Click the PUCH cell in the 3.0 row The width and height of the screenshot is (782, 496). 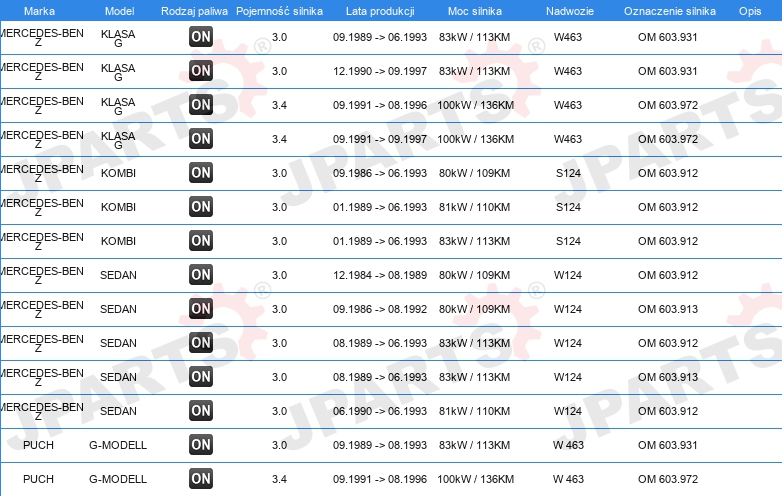point(38,445)
